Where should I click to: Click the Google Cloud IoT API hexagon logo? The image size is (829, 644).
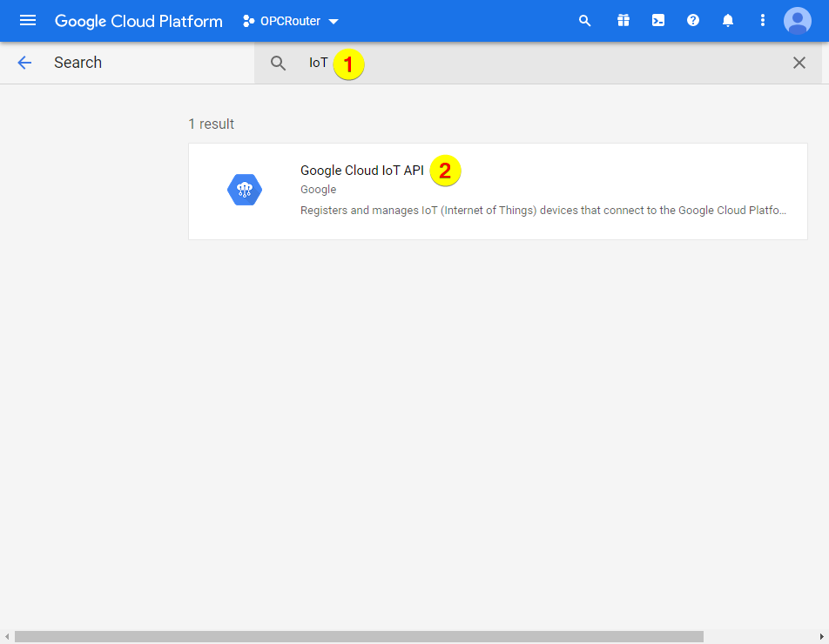click(245, 189)
